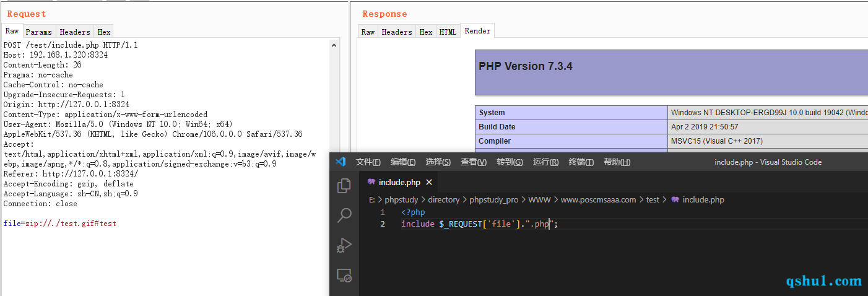Click request scrollbar up arrow
Image resolution: width=868 pixels, height=296 pixels.
coord(335,45)
